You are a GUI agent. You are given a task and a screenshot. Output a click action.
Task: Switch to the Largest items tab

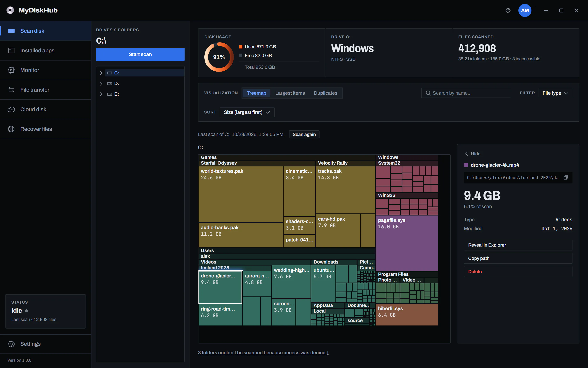(290, 93)
